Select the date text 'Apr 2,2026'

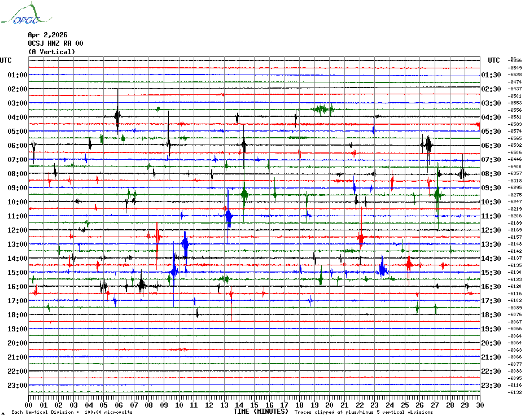(x=47, y=35)
